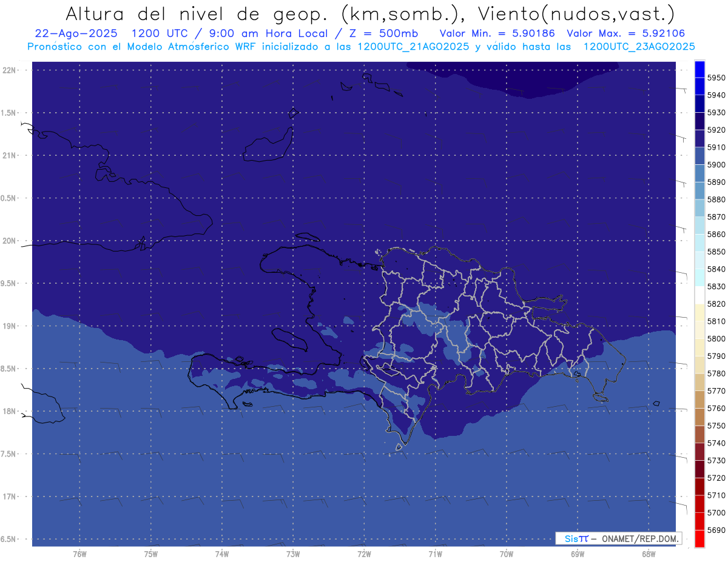This screenshot has height=562, width=728.
Task: Click the 5690 label on color scale
Action: (716, 530)
